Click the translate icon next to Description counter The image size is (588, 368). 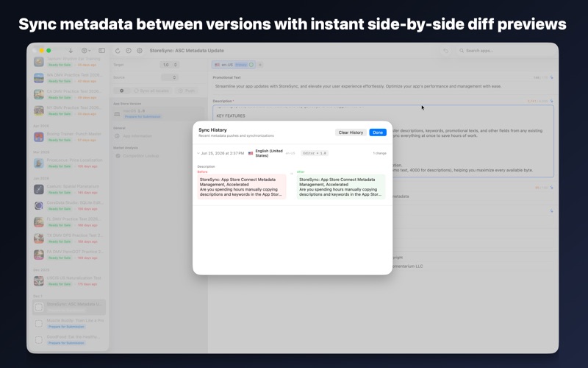tap(552, 101)
